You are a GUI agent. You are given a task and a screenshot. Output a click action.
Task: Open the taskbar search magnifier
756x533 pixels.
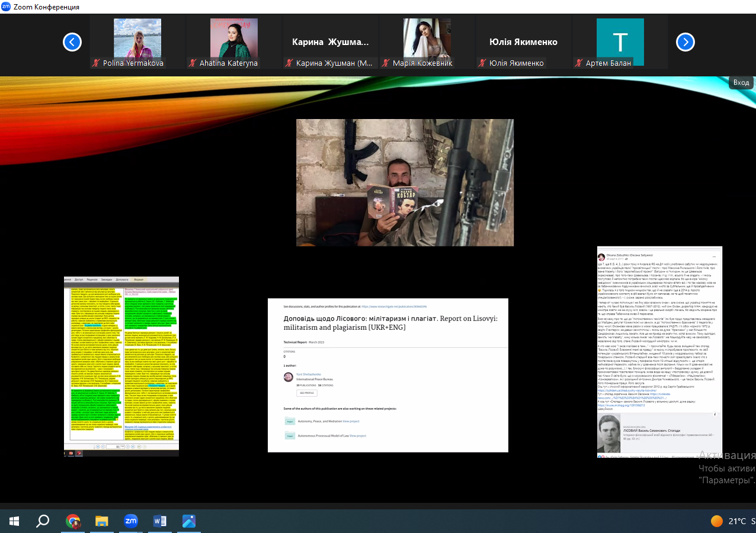coord(43,521)
